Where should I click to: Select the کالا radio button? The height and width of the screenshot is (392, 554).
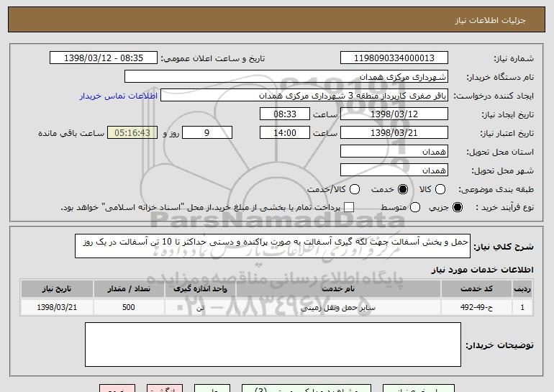pyautogui.click(x=440, y=189)
